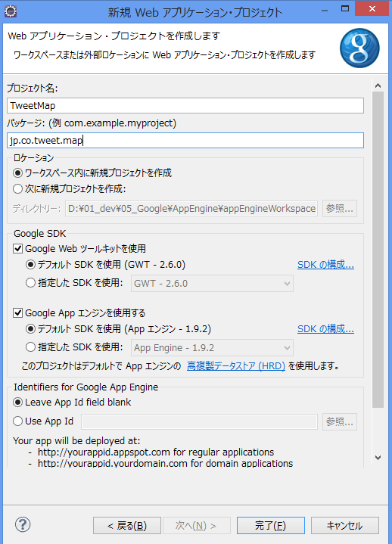This screenshot has height=544, width=392.
Task: Click the キャンセル button
Action: tap(345, 526)
